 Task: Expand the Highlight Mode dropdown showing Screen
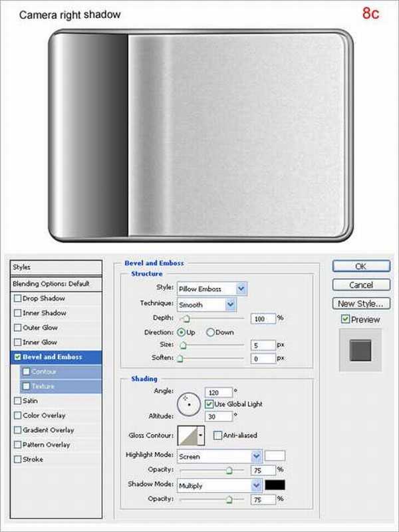(219, 456)
